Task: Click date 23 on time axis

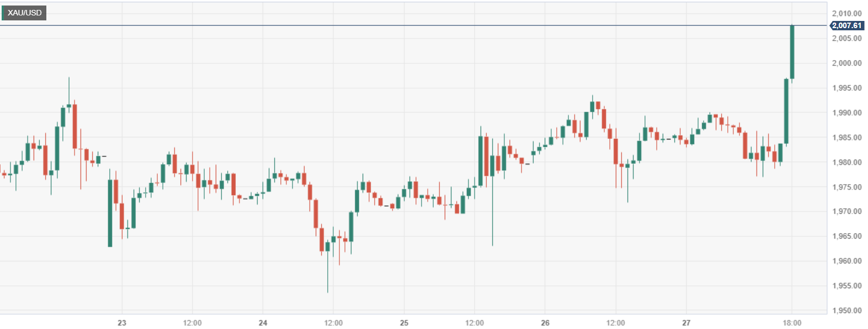Action: 122,322
